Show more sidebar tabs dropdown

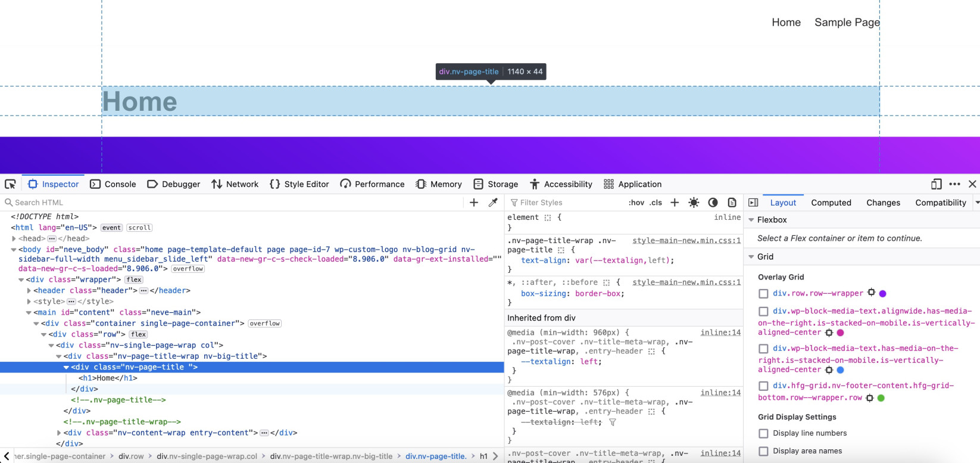point(977,203)
